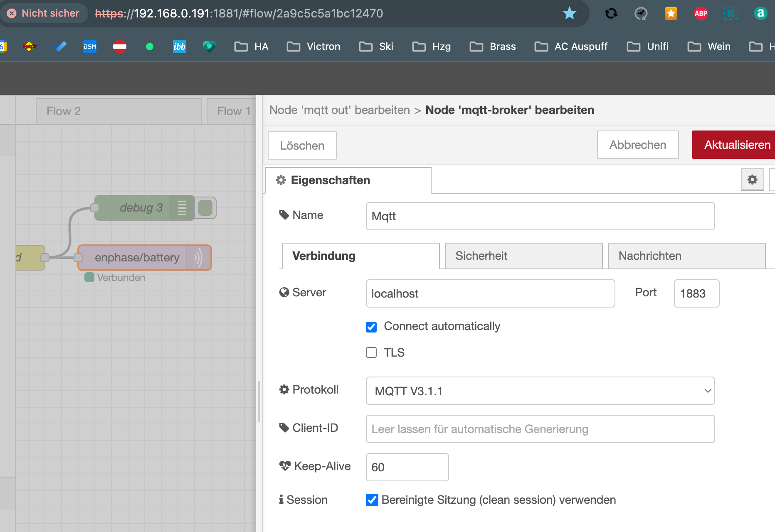
Task: Open the orange star bookmark extension
Action: 671,13
